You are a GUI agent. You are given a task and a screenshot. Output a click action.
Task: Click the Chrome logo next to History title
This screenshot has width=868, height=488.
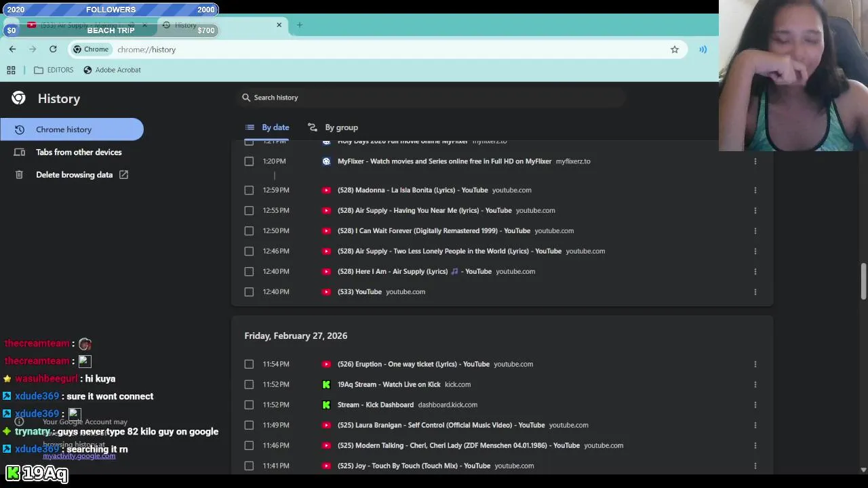18,98
